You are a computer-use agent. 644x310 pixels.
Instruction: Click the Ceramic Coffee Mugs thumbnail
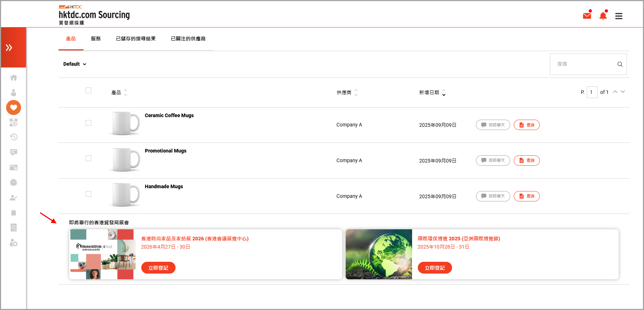pos(126,124)
